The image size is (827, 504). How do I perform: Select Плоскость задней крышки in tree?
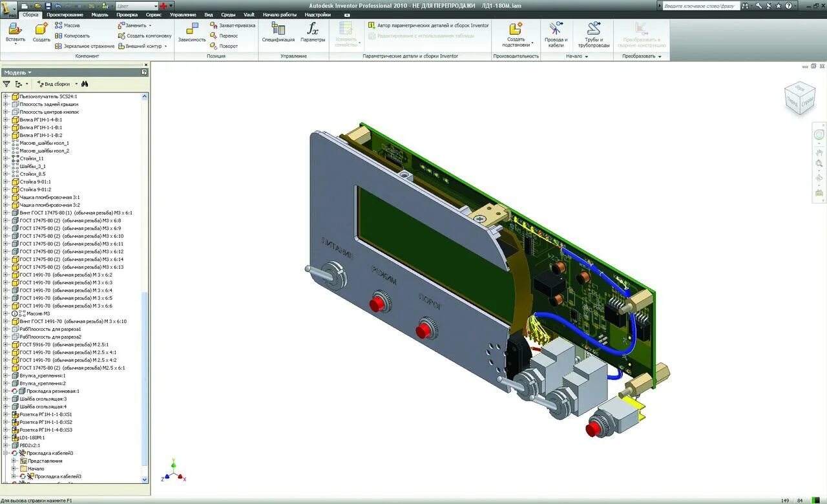click(x=49, y=104)
